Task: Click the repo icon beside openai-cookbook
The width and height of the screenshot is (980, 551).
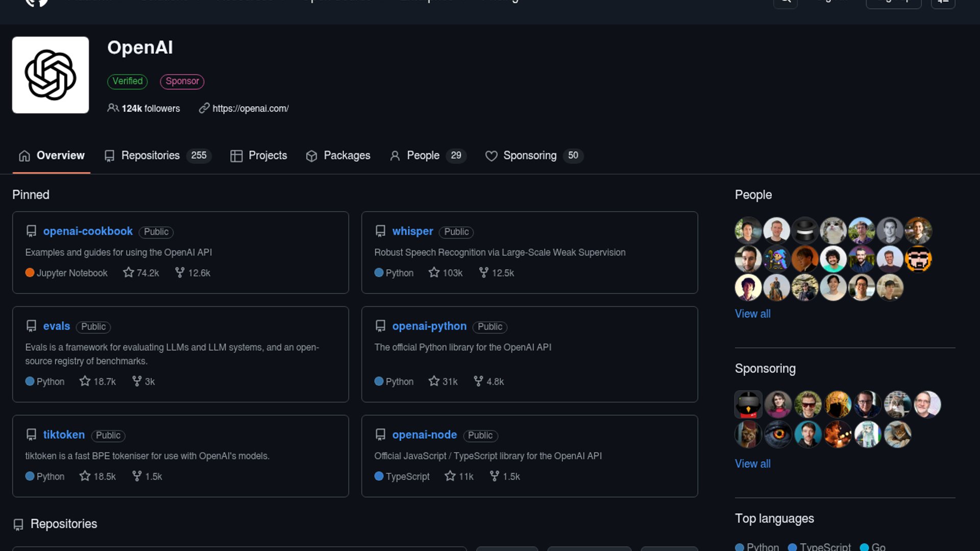Action: pos(31,231)
